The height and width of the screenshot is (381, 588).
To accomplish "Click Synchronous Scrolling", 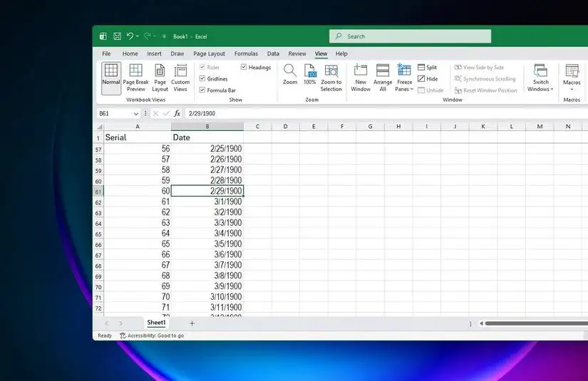I will (x=485, y=78).
